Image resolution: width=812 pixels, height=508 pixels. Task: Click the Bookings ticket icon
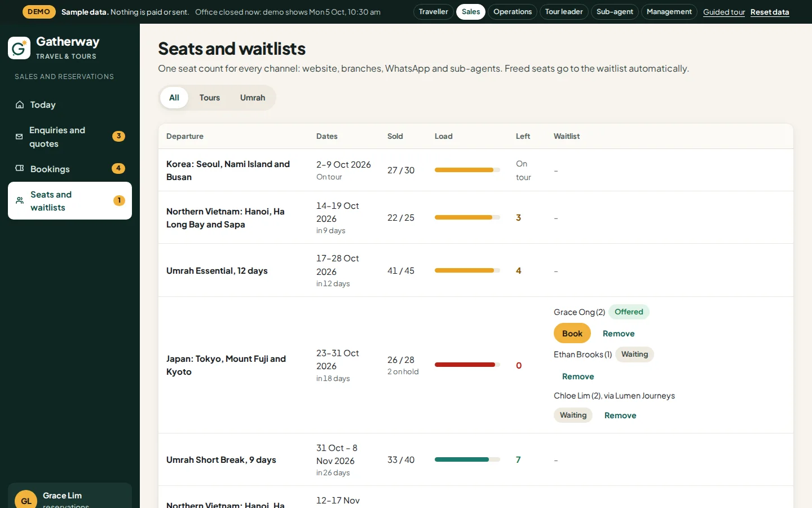click(x=20, y=168)
